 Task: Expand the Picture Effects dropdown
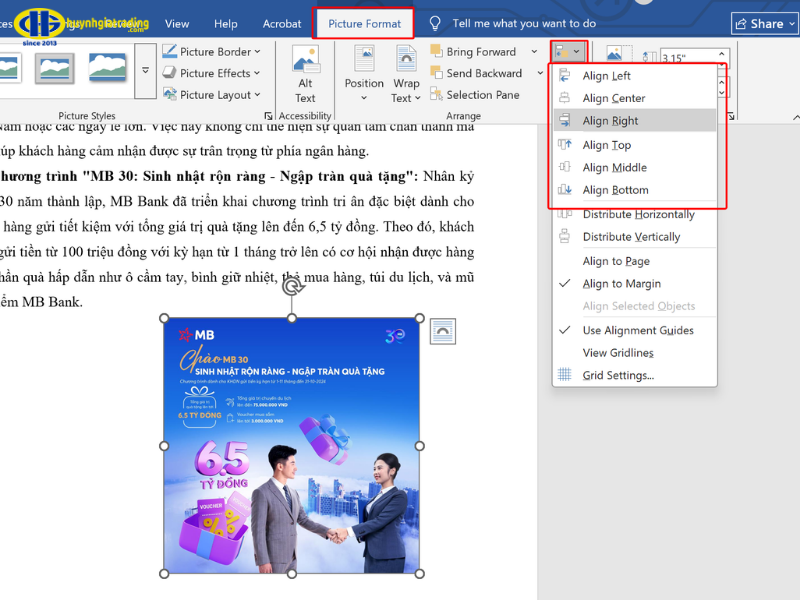click(256, 73)
